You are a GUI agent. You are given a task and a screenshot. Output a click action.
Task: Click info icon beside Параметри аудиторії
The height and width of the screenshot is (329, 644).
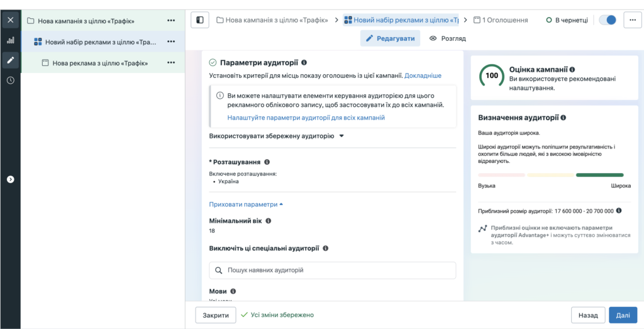pyautogui.click(x=304, y=62)
